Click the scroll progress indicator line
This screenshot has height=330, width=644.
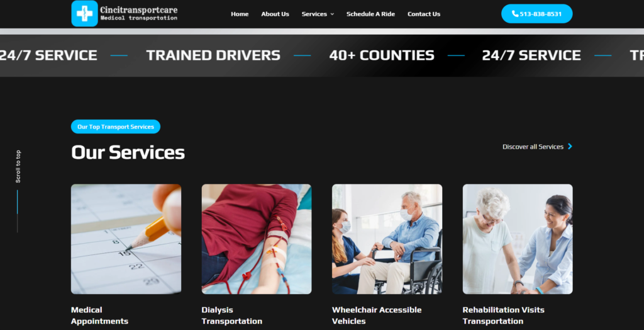pos(17,211)
